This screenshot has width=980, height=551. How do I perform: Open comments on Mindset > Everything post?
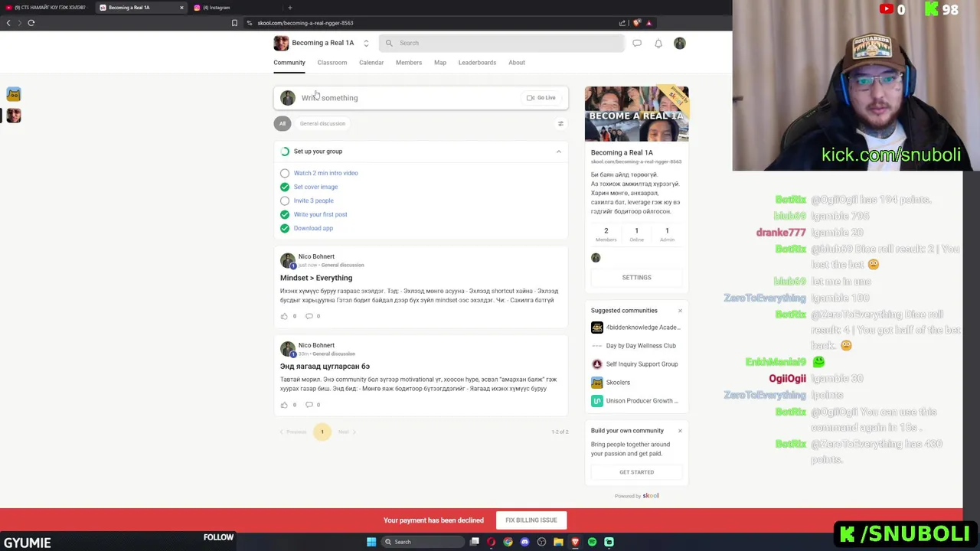[309, 316]
